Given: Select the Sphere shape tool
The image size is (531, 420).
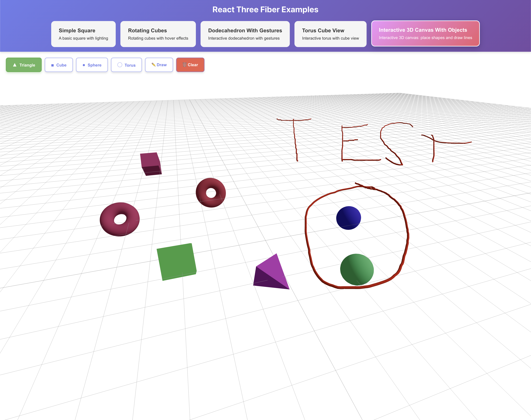Looking at the screenshot, I should click(x=92, y=65).
